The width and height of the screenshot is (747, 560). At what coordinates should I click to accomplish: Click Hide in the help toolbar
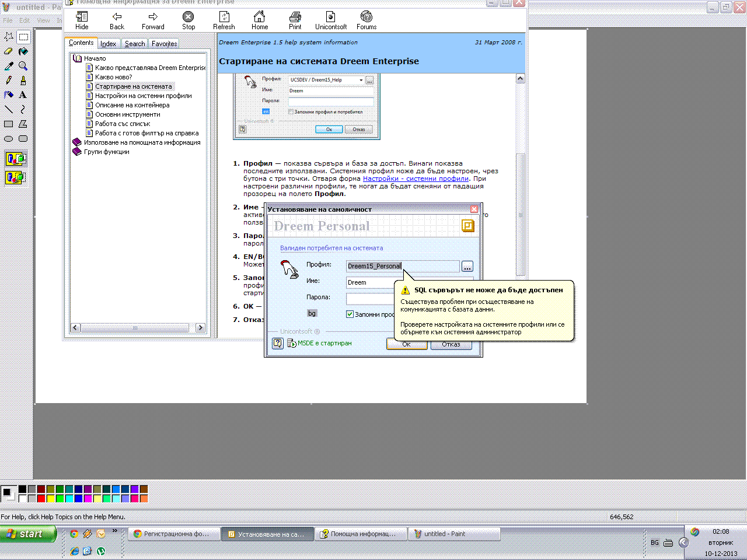click(x=82, y=20)
